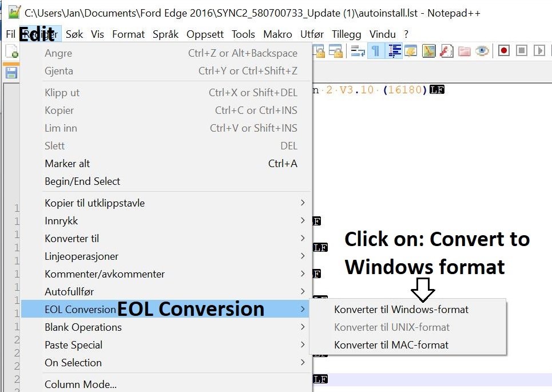The width and height of the screenshot is (552, 392).
Task: Click the Notepad++ title bar app icon
Action: click(14, 13)
